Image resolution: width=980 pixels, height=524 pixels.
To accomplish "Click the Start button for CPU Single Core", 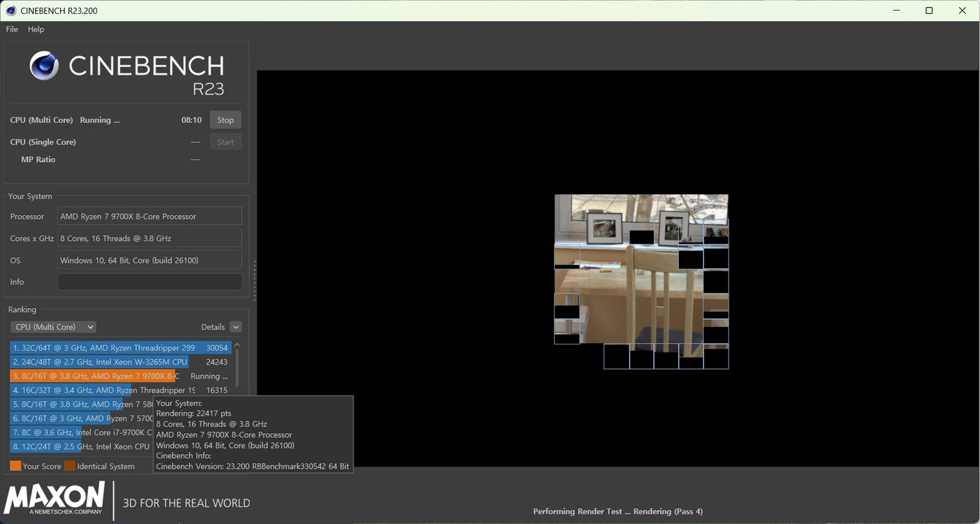I will (x=226, y=142).
